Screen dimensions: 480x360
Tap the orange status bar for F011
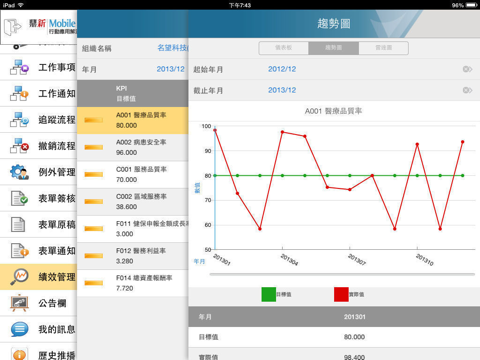click(x=94, y=229)
